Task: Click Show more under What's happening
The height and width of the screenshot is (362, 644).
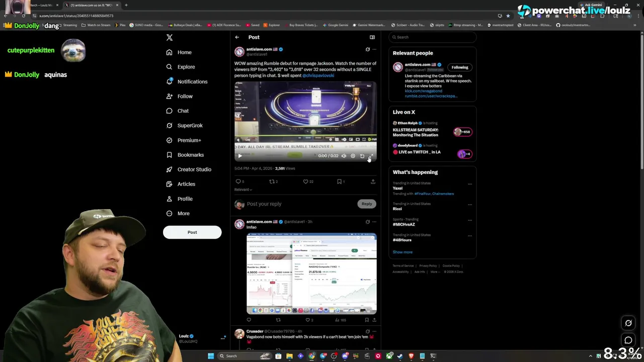Action: [x=403, y=252]
